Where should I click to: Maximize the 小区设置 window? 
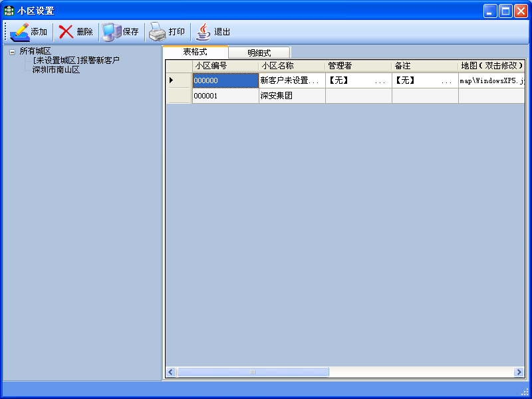tap(505, 11)
